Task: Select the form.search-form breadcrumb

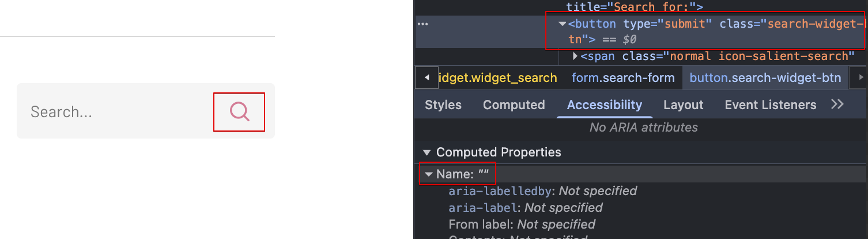Action: point(623,77)
